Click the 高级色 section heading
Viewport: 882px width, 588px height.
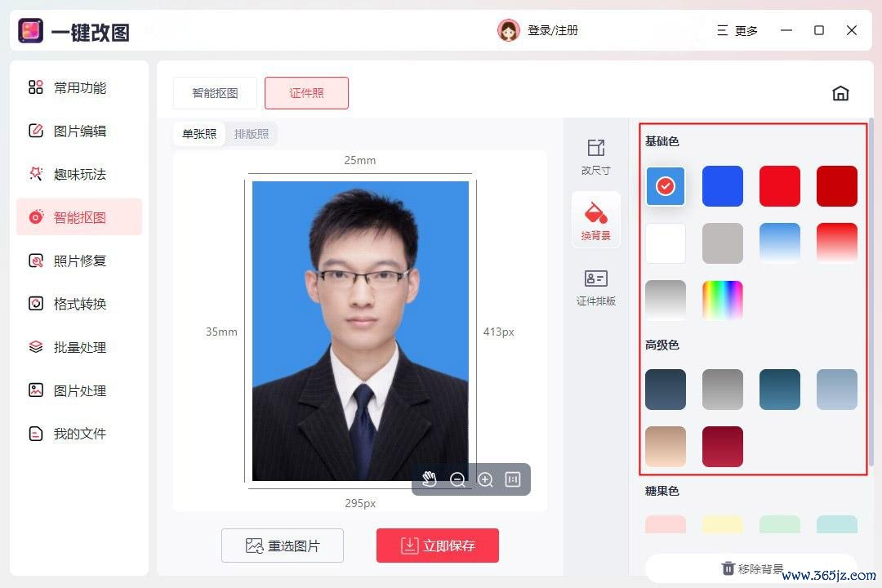click(662, 345)
